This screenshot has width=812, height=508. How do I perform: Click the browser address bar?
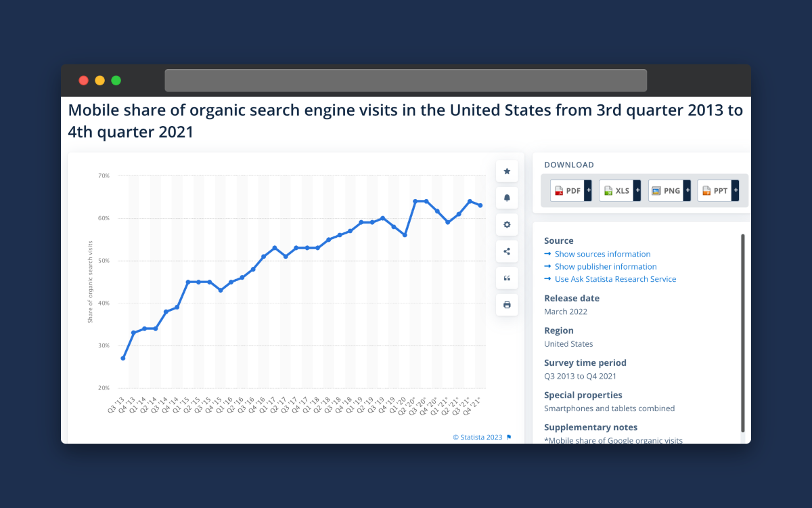point(405,80)
